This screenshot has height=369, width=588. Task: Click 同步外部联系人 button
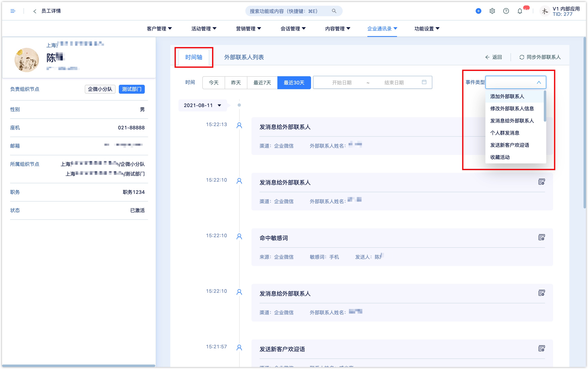(x=540, y=57)
